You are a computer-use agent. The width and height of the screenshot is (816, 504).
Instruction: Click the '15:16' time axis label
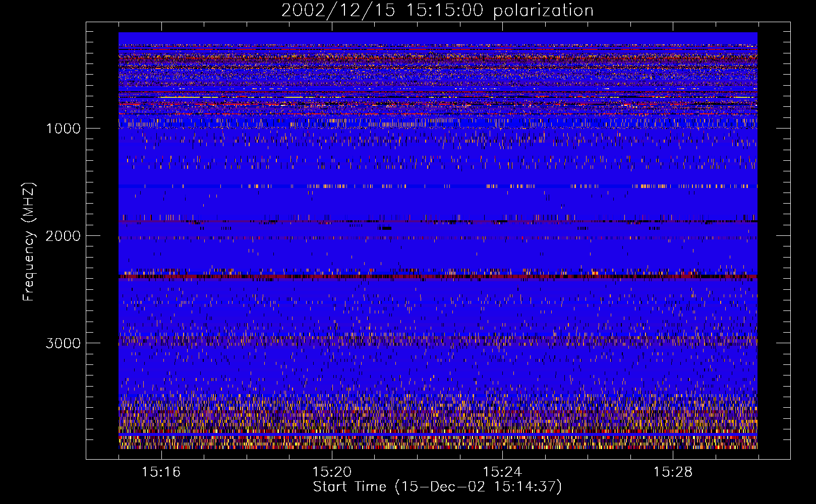click(161, 472)
